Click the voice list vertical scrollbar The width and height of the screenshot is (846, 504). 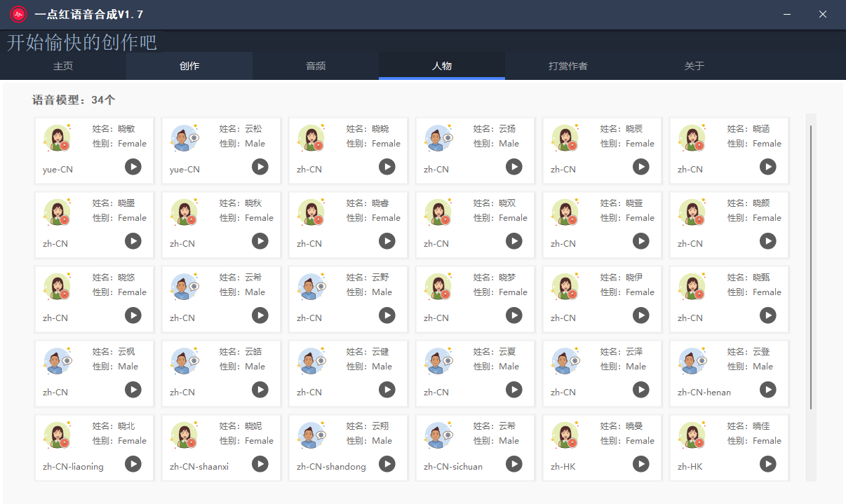coord(811,266)
